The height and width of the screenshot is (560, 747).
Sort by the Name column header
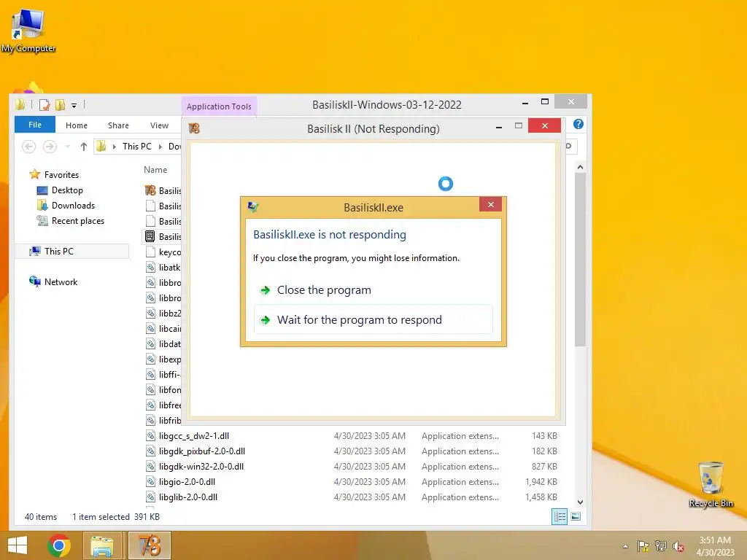click(x=155, y=169)
